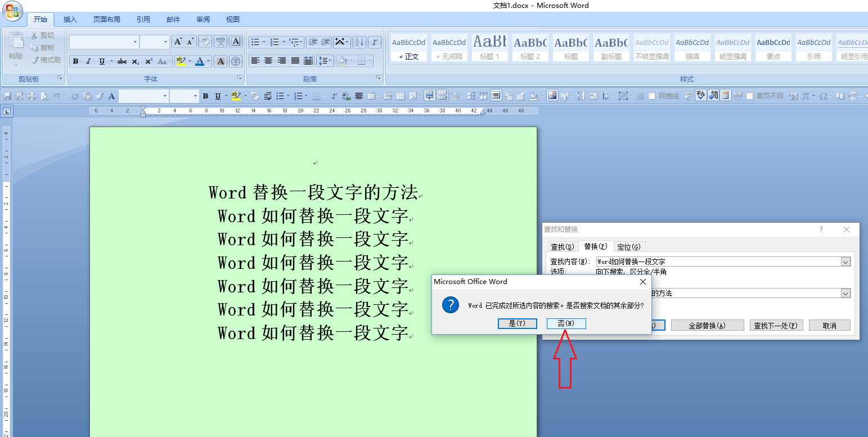Switch to the Find (查找) dialog tab
Viewport: 868px width, 437px height.
562,246
